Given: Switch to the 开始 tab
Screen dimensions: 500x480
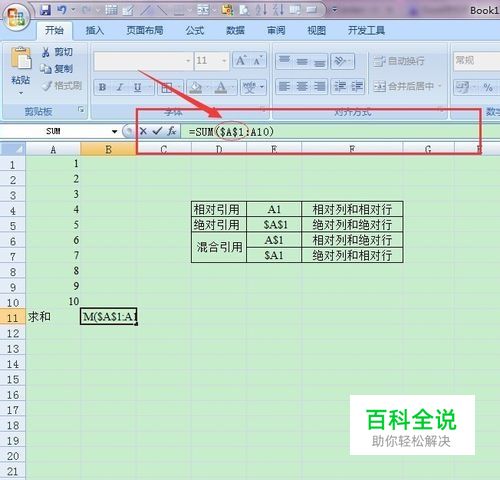Looking at the screenshot, I should click(54, 30).
